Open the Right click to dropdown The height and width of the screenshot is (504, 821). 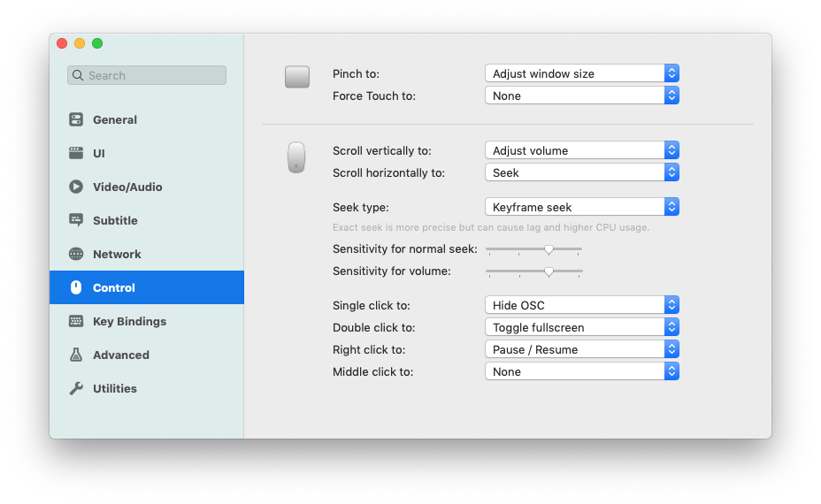582,349
